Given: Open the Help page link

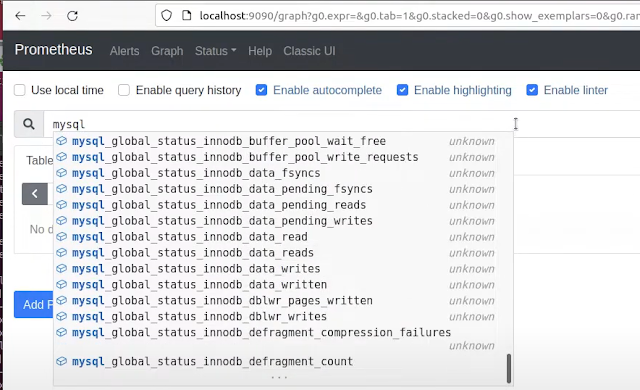Looking at the screenshot, I should click(x=260, y=51).
